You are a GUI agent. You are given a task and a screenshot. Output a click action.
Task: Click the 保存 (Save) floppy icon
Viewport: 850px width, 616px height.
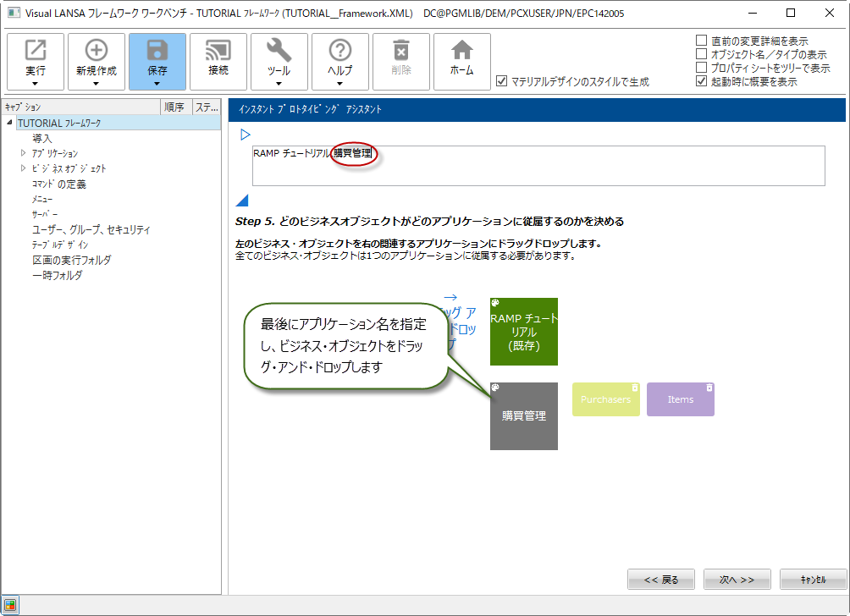tap(157, 50)
